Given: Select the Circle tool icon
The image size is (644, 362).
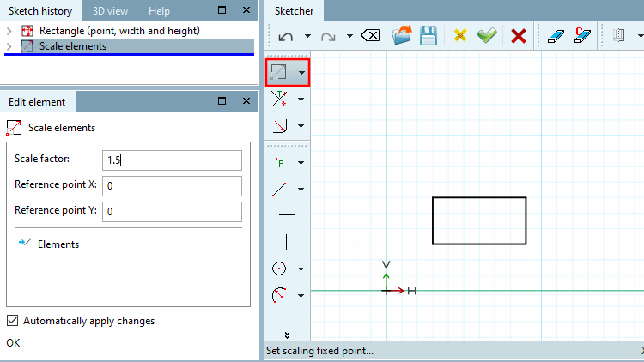Looking at the screenshot, I should [x=279, y=268].
